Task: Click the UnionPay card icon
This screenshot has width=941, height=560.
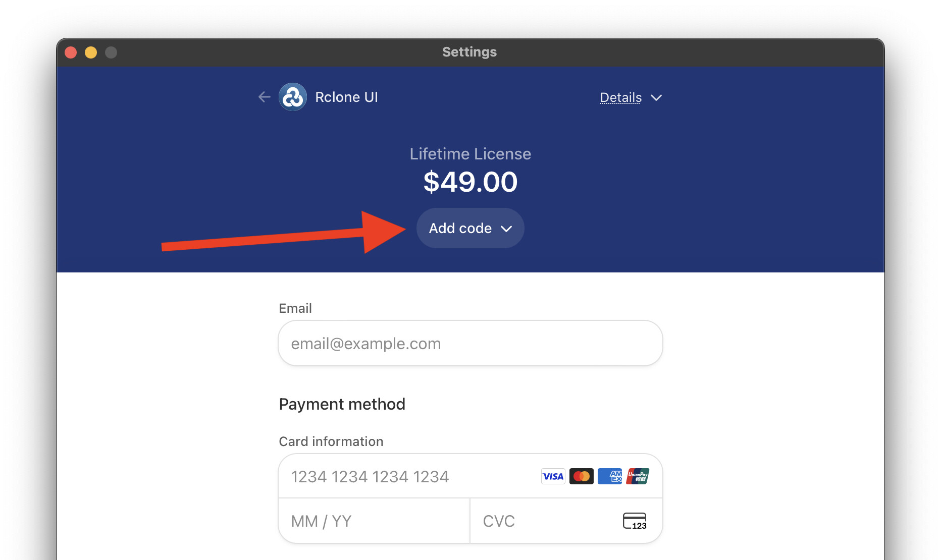Action: click(x=638, y=476)
